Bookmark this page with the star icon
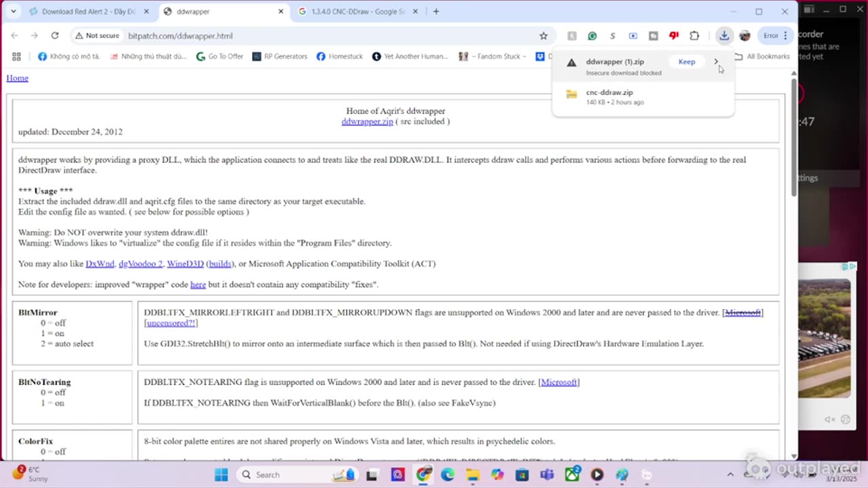Screen dimensions: 868x488 543,36
